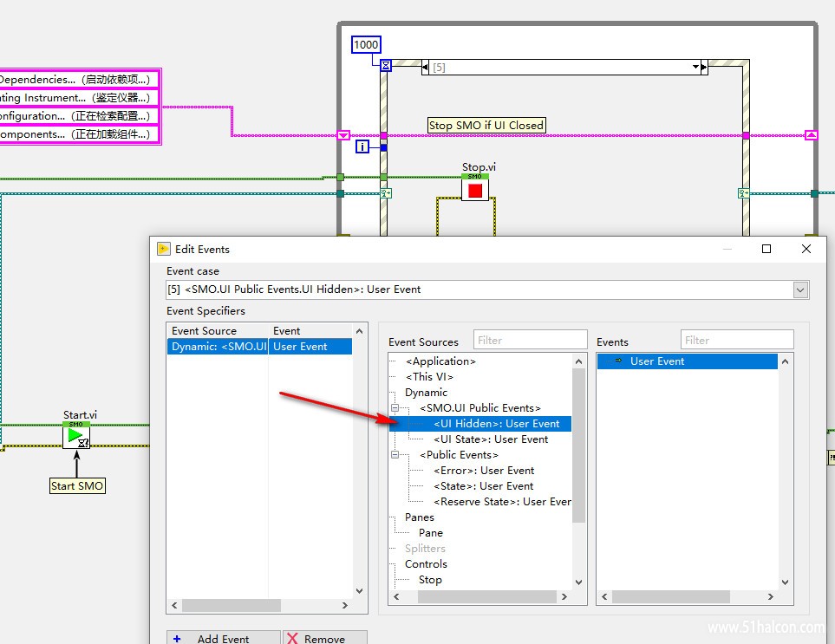Click the 'Stop SMO if UI Closed' comment

pyautogui.click(x=486, y=125)
